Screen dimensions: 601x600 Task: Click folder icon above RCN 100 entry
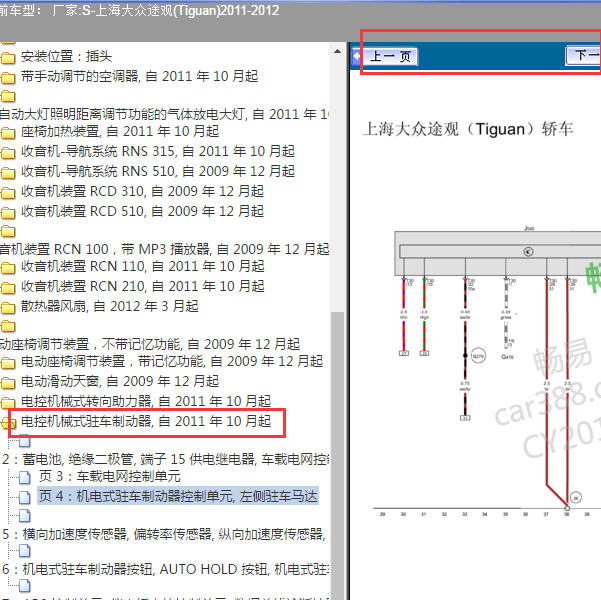tap(8, 231)
